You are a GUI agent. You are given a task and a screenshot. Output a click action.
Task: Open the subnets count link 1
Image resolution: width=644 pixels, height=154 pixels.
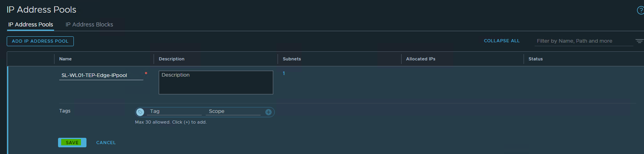(x=284, y=73)
